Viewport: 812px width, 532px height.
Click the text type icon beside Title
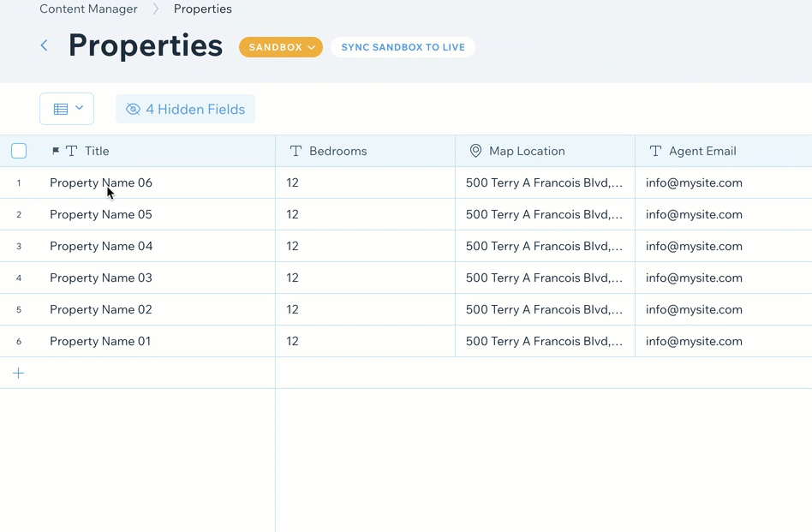coord(72,151)
